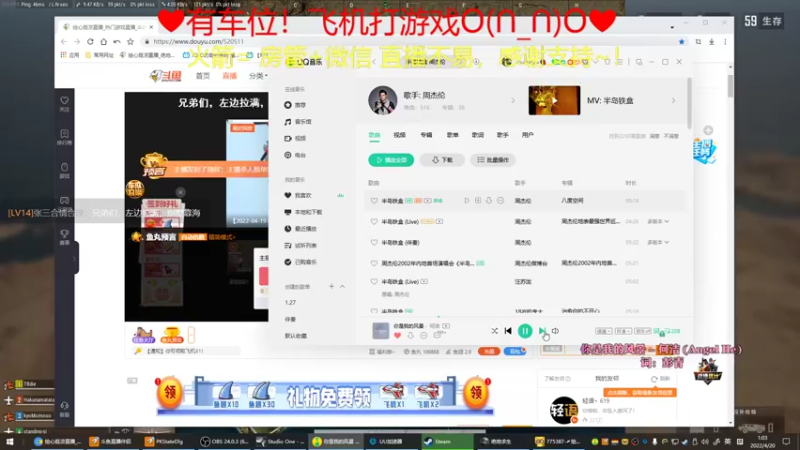Image resolution: width=800 pixels, height=450 pixels.
Task: Switch to the 用户 search results tab
Action: pyautogui.click(x=528, y=135)
